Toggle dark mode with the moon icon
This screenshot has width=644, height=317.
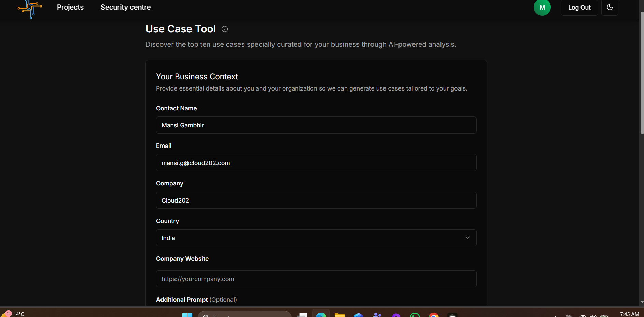pyautogui.click(x=610, y=8)
